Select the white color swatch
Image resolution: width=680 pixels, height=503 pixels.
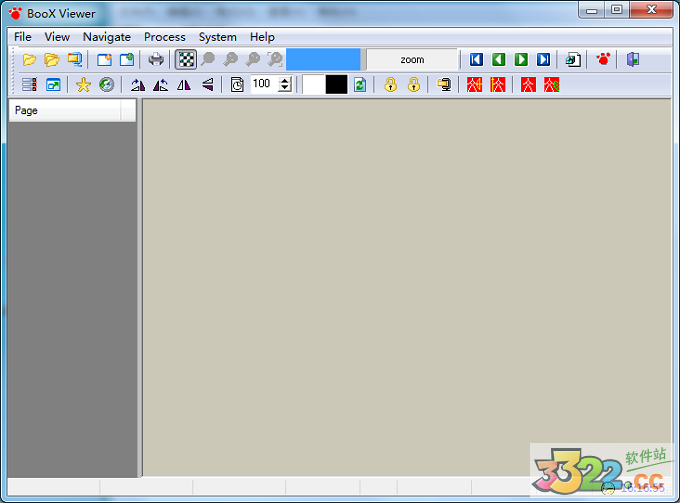(313, 85)
